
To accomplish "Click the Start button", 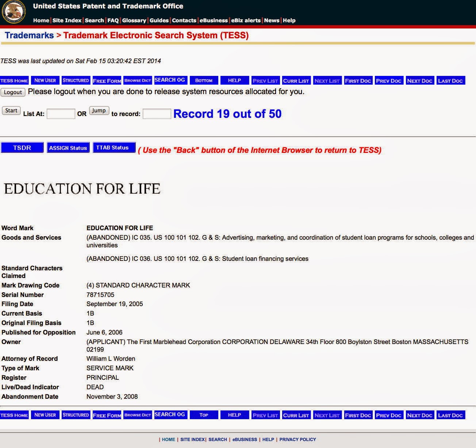I will [x=11, y=111].
